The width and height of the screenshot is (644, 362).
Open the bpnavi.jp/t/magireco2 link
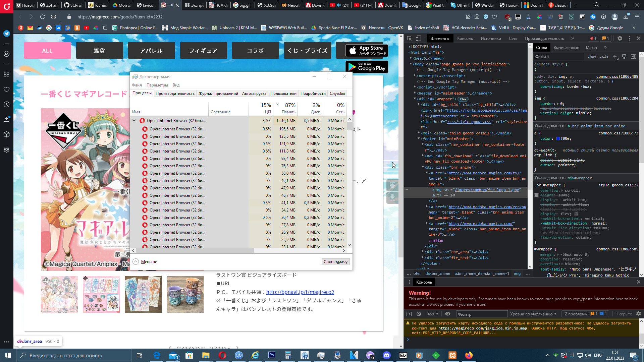[300, 292]
